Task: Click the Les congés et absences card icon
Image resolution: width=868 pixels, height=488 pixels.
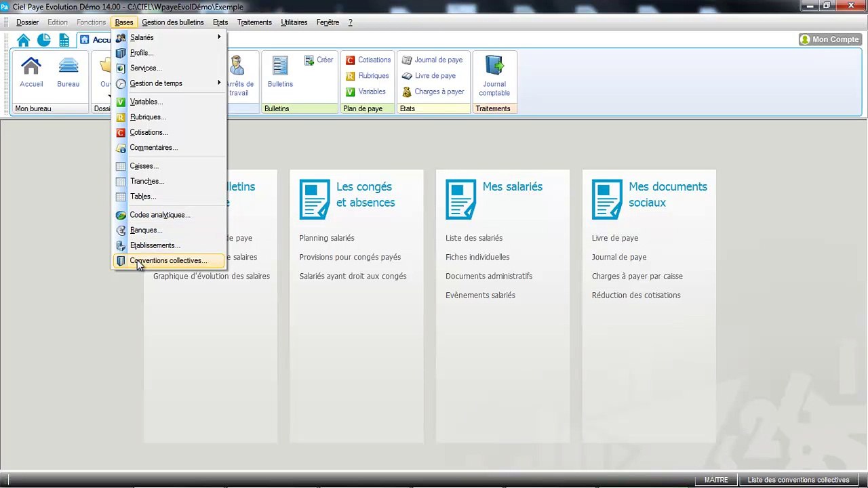Action: pos(315,199)
